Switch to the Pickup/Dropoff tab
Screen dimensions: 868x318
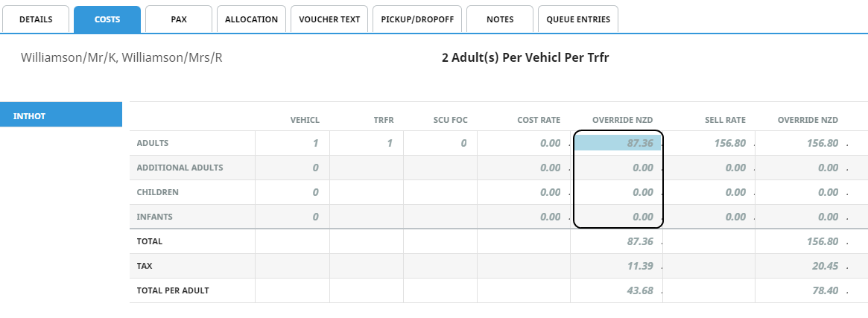[417, 19]
